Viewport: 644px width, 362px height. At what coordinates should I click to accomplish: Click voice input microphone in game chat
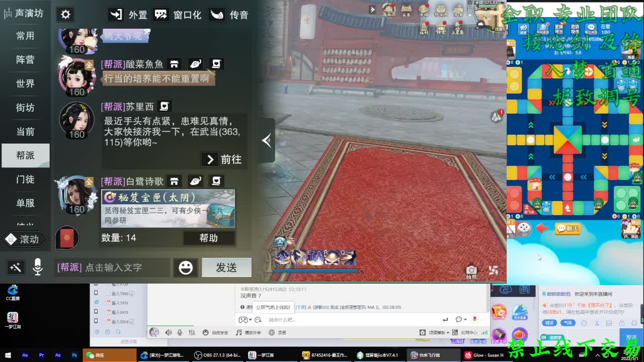38,267
